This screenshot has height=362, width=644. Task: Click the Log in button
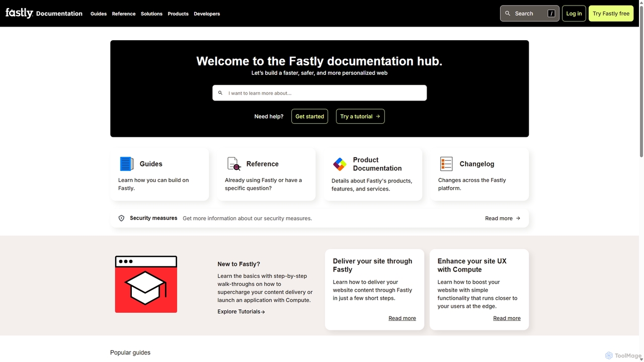tap(574, 14)
